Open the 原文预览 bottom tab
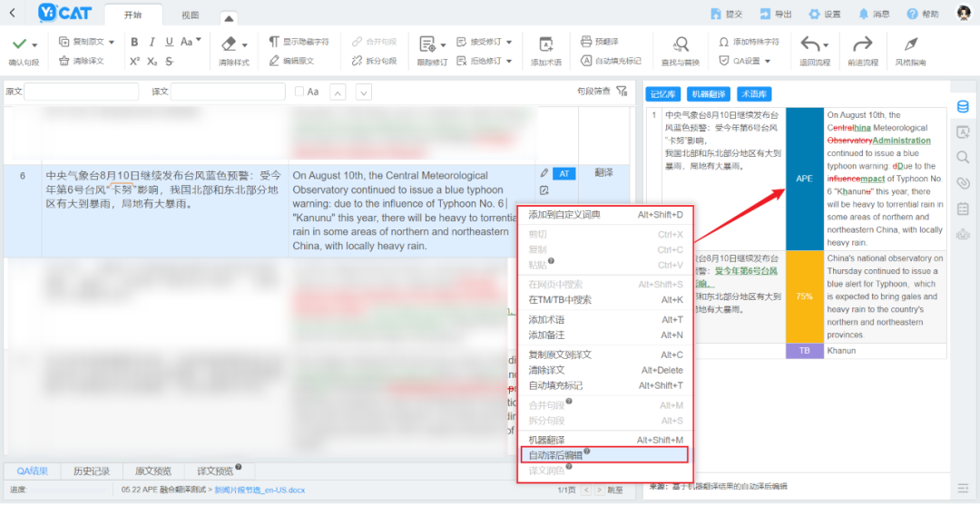 pyautogui.click(x=153, y=471)
